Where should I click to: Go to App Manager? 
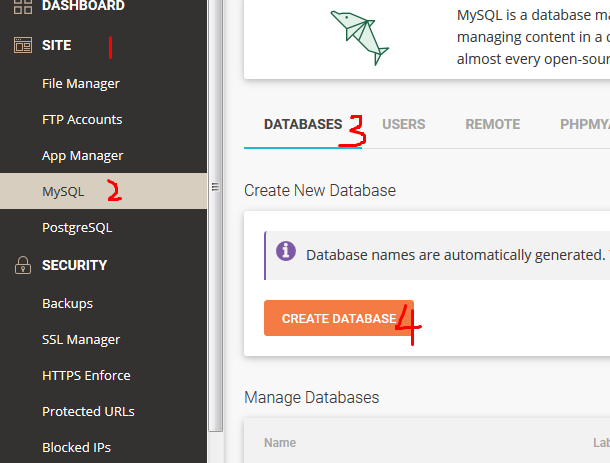tap(82, 156)
